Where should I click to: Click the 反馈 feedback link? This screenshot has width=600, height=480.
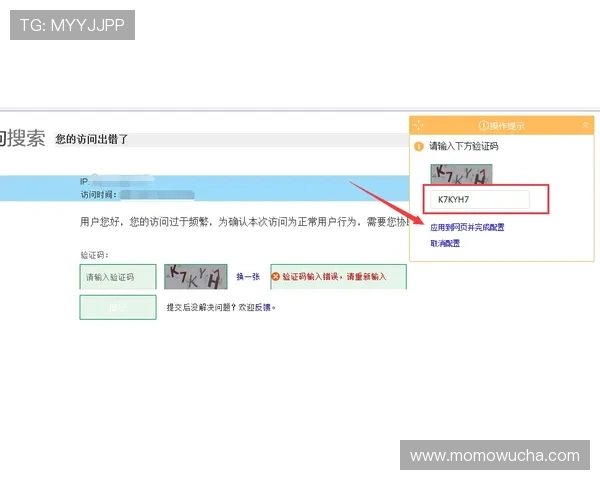tap(262, 307)
